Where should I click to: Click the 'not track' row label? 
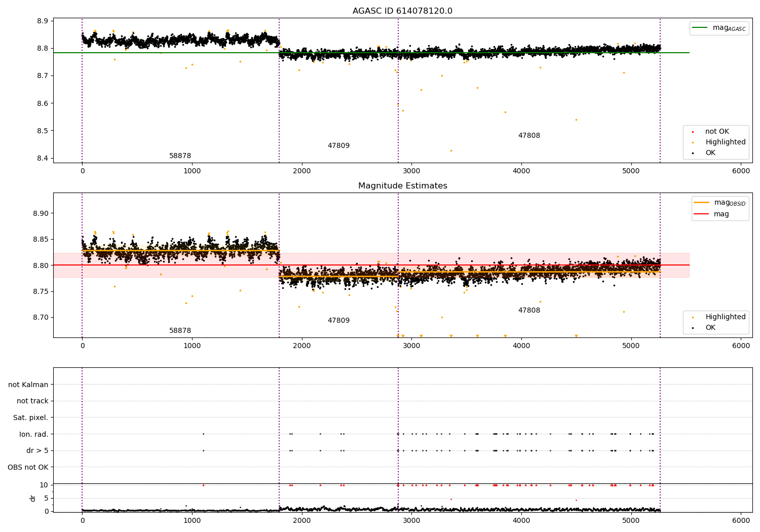[x=32, y=401]
